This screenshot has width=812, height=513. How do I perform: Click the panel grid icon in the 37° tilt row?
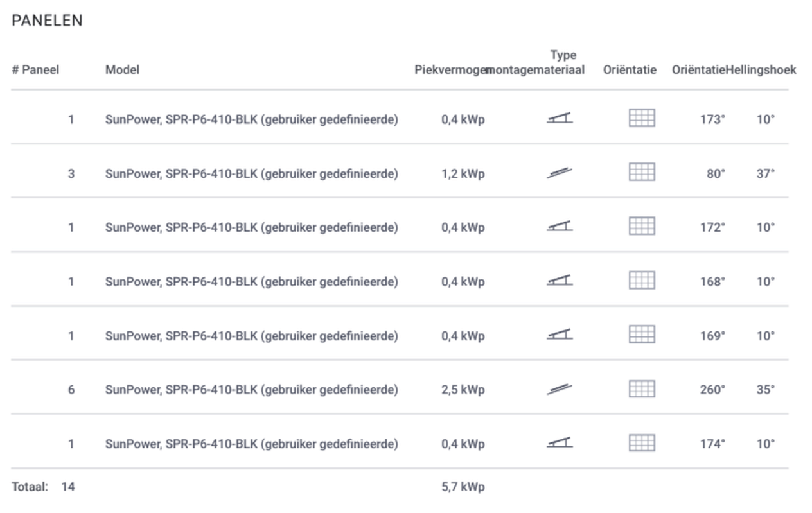click(642, 173)
